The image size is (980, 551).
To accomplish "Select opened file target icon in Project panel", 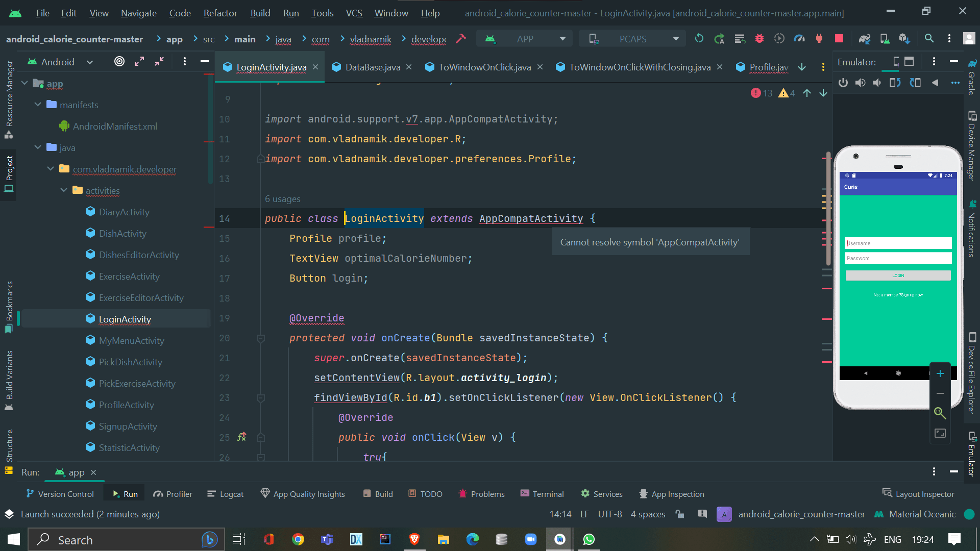I will click(119, 62).
